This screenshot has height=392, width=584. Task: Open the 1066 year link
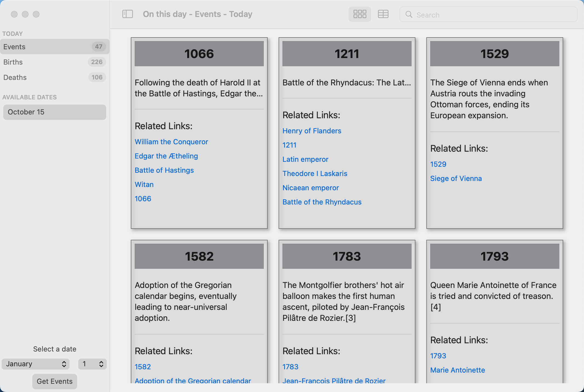(143, 199)
